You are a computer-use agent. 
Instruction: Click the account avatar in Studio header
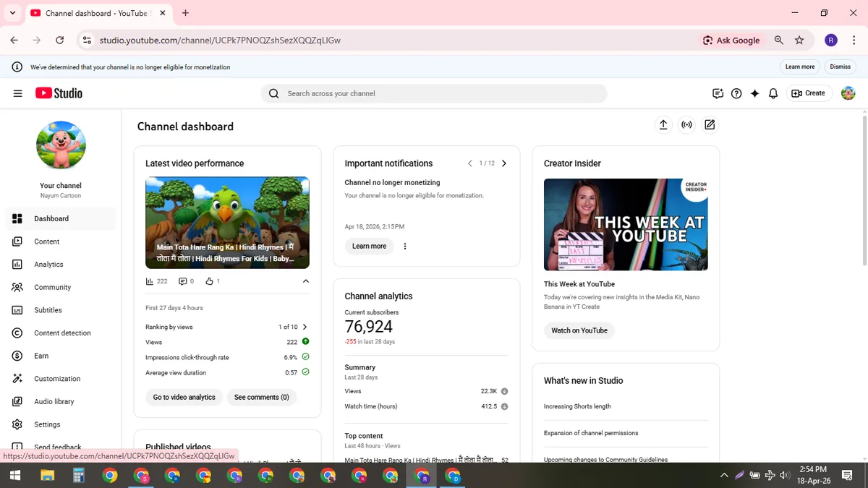[x=848, y=93]
